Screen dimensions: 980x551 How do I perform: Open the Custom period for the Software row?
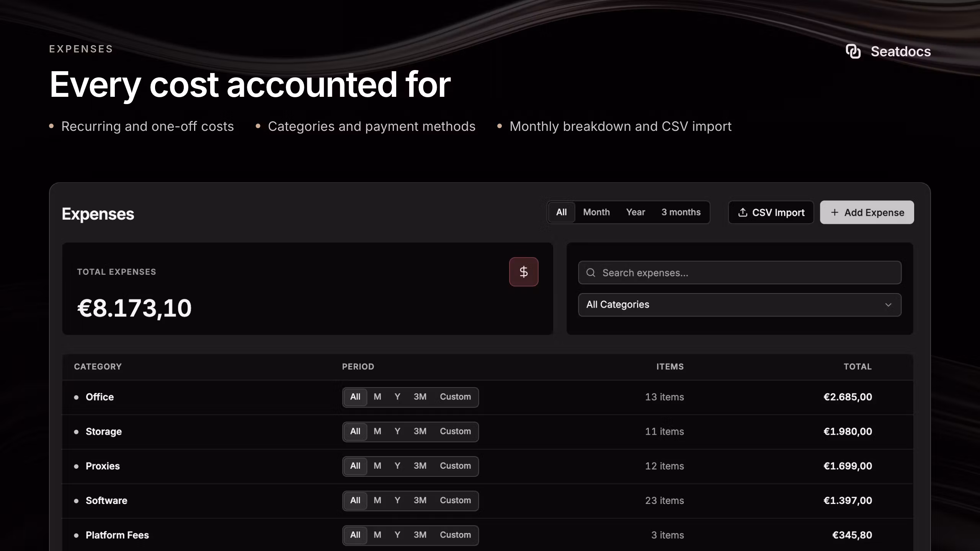[x=455, y=500]
